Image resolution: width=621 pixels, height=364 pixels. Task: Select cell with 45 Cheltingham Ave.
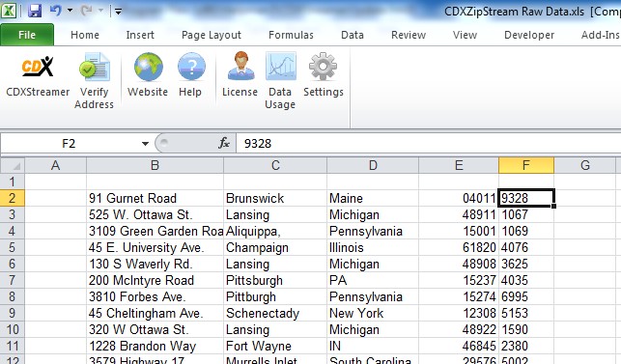coord(155,313)
